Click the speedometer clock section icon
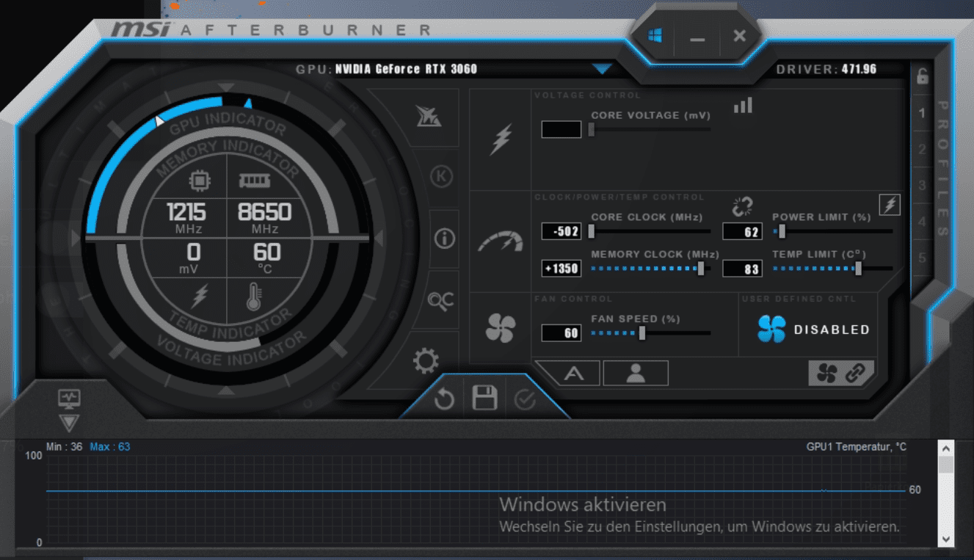The width and height of the screenshot is (974, 560). tap(501, 241)
